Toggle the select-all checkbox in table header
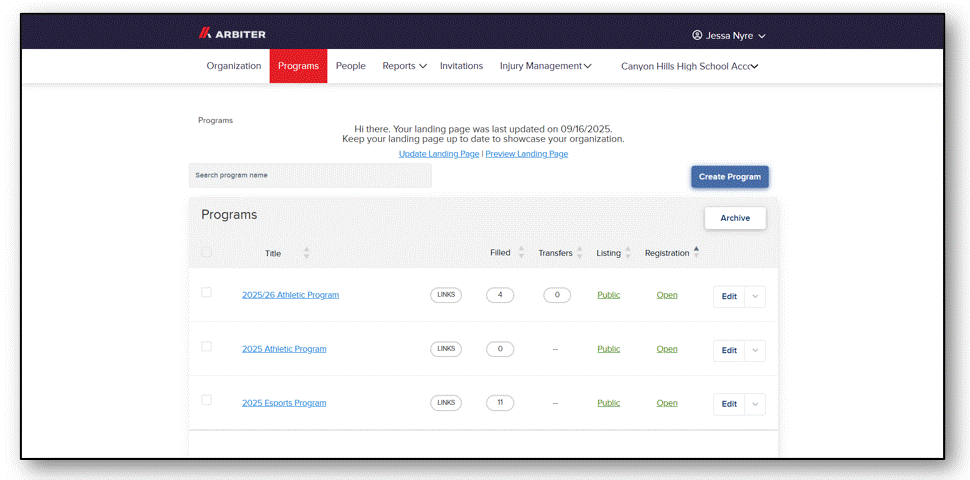Viewport: 970px width, 480px height. click(x=207, y=252)
